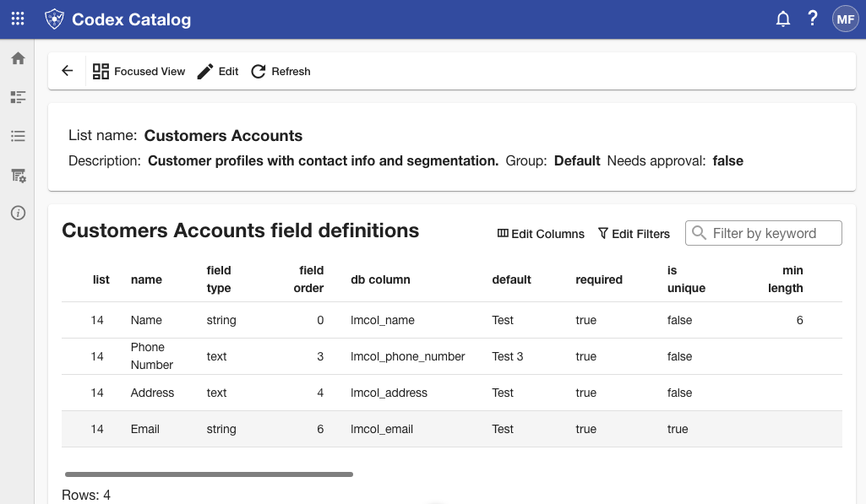Click the lmcol_address cell

(x=389, y=393)
